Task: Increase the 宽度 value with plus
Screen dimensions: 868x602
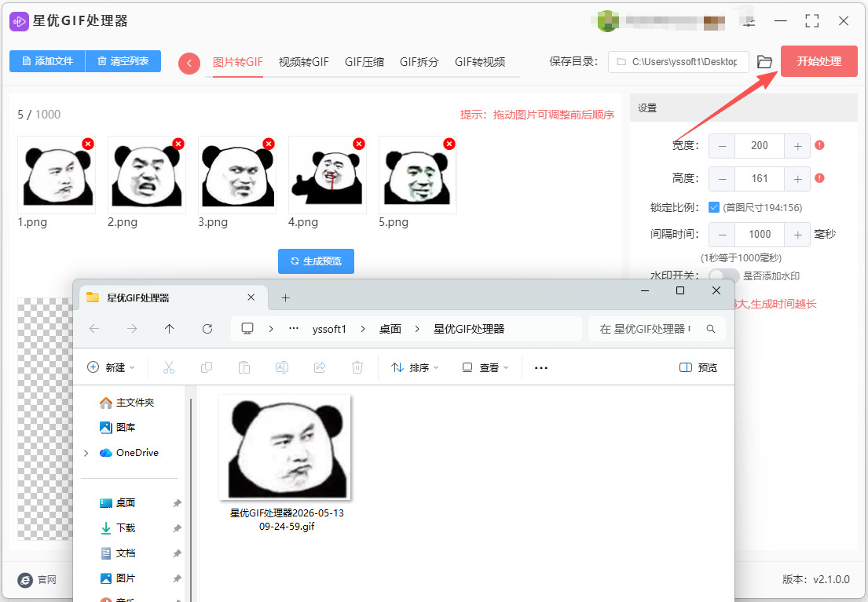Action: (x=797, y=146)
